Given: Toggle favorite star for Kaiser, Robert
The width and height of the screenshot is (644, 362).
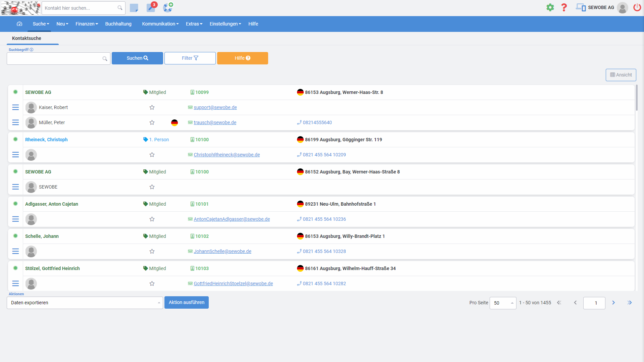Looking at the screenshot, I should pos(152,107).
